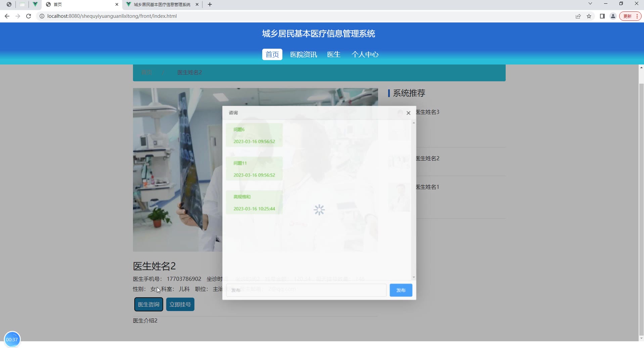Click the second pinned blank tab
This screenshot has height=348, width=644.
(22, 4)
